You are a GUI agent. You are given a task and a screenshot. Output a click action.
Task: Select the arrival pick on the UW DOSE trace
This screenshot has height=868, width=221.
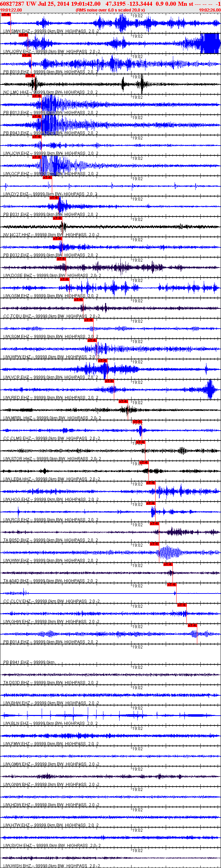click(x=61, y=259)
